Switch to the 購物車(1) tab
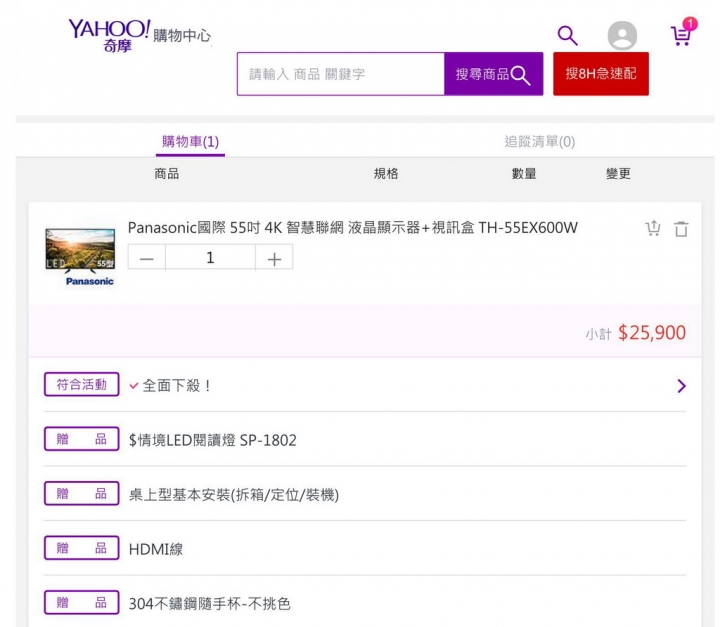The height and width of the screenshot is (627, 720). tap(190, 142)
